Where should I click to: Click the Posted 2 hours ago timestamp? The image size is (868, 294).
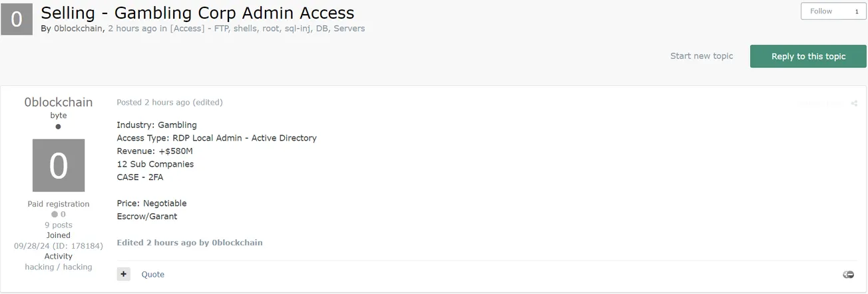[153, 103]
